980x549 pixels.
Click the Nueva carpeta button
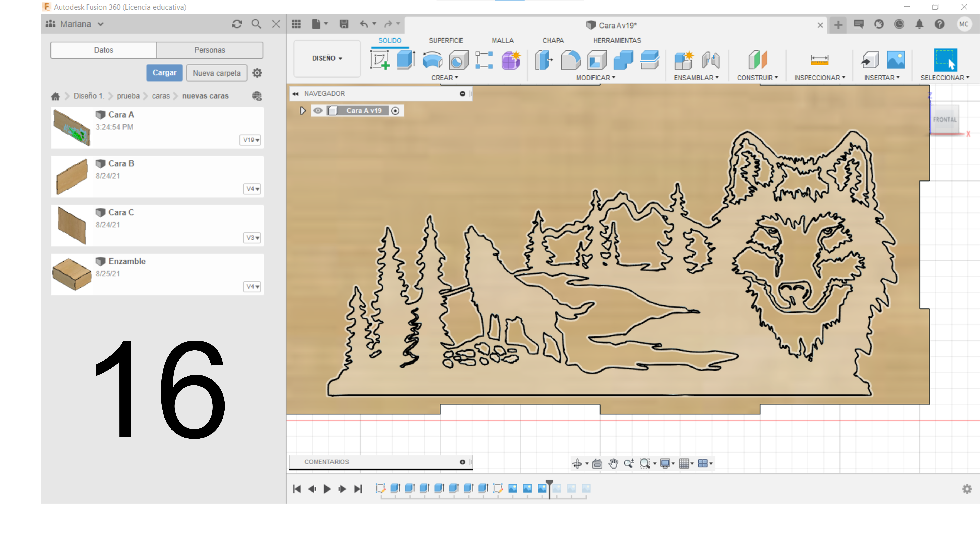tap(216, 73)
